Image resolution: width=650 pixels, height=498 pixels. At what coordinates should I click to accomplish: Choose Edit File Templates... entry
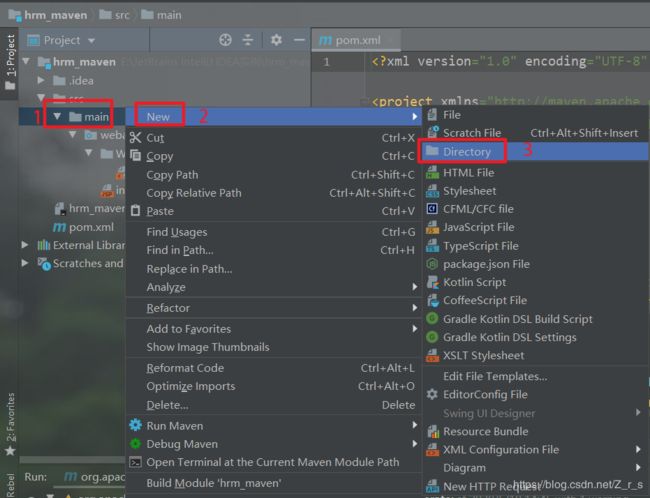(536, 376)
